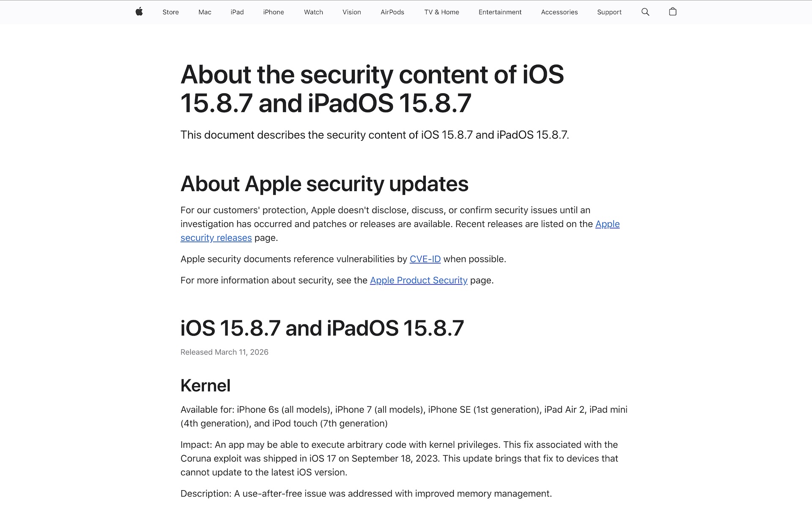Select Vision in the top navigation
The width and height of the screenshot is (812, 510).
[351, 12]
